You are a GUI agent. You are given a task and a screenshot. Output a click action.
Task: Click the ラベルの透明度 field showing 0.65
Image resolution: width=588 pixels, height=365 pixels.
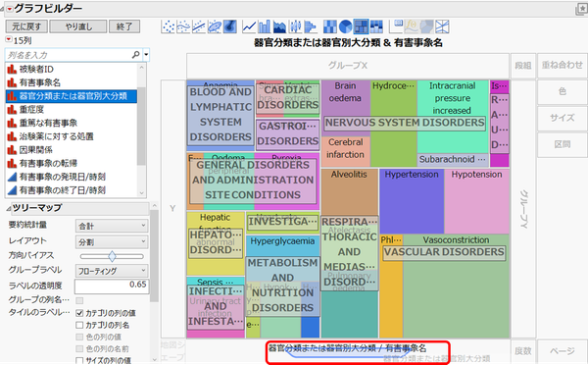112,287
